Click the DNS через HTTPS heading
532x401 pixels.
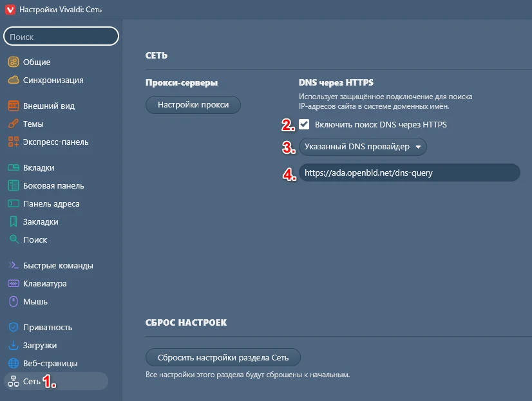pyautogui.click(x=336, y=82)
